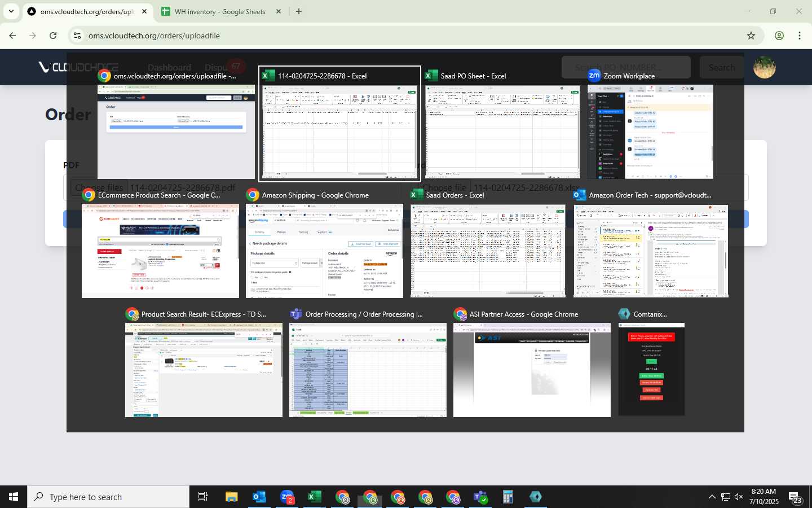Viewport: 812px width, 508px height.
Task: Switch to Product Search Result ECExpress window thumbnail
Action: coord(204,370)
